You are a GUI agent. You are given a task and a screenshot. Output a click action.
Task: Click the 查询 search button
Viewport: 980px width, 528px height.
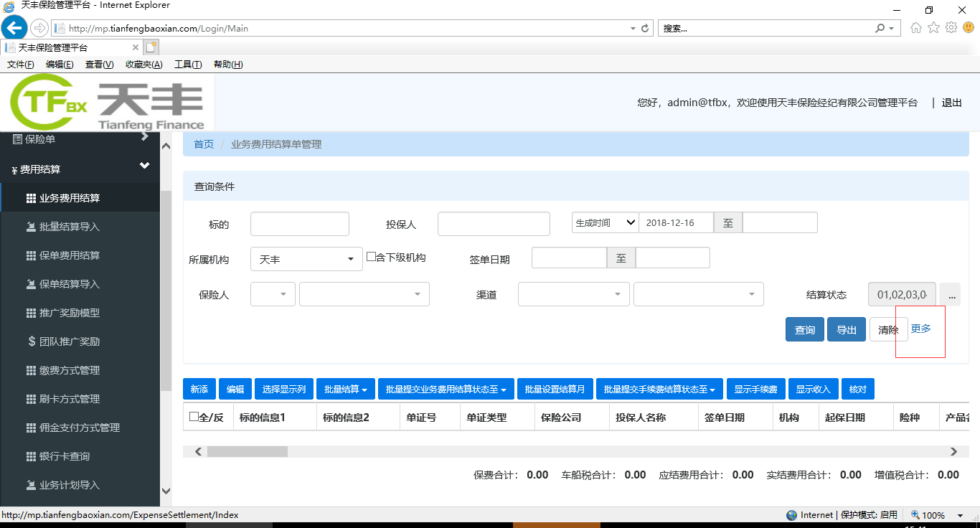click(x=804, y=330)
